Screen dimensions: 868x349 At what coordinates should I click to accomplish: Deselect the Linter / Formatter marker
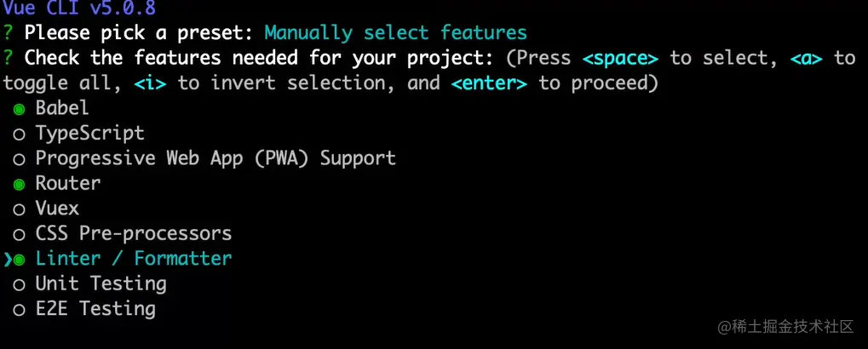click(x=19, y=259)
